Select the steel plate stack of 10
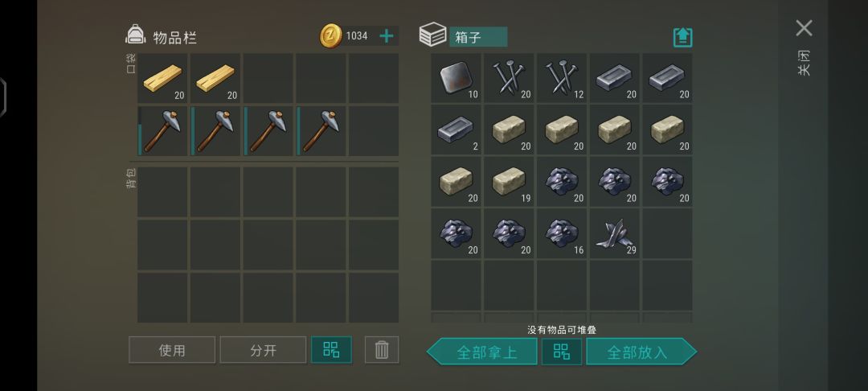This screenshot has height=391, width=868. [457, 78]
